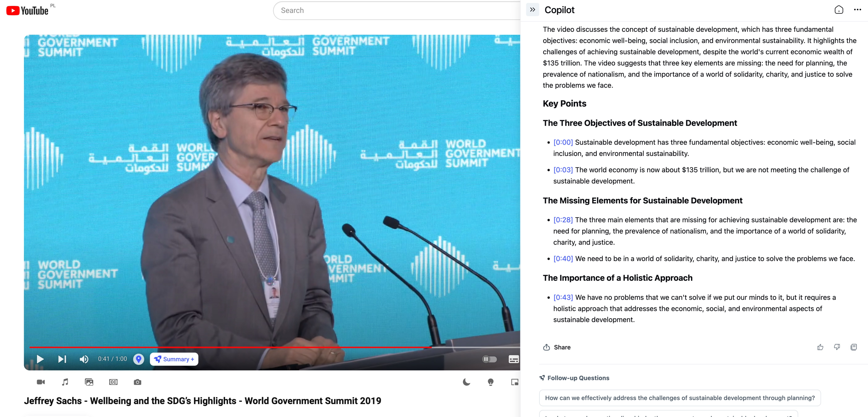Toggle dark mode moon icon
868x417 pixels.
tap(466, 382)
